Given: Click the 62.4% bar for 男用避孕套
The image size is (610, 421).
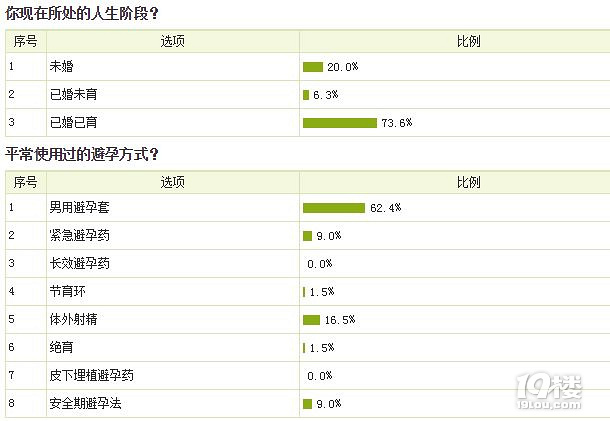Looking at the screenshot, I should (334, 208).
